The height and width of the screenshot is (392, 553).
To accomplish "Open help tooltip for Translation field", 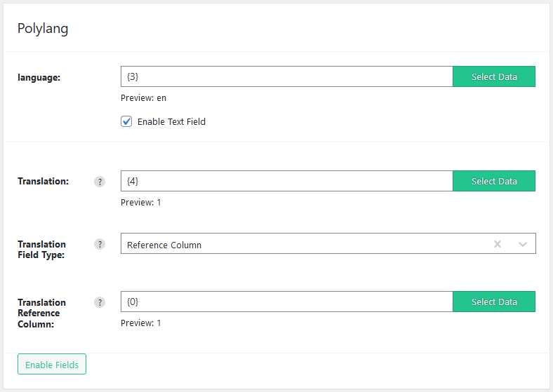I will tap(100, 182).
